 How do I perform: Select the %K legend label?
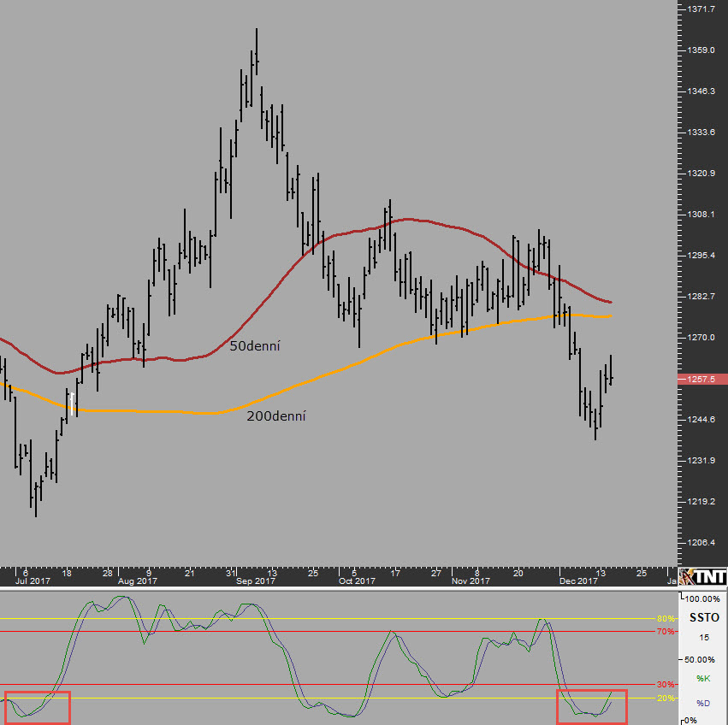pyautogui.click(x=703, y=679)
